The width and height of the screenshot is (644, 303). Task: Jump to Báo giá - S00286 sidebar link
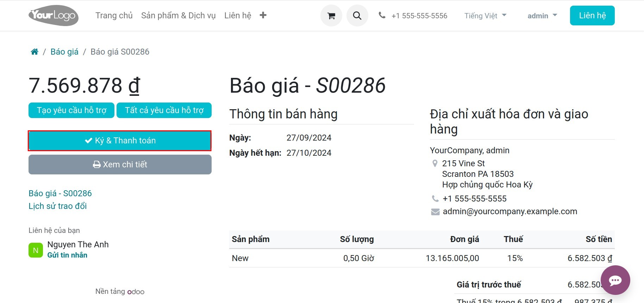pyautogui.click(x=60, y=193)
